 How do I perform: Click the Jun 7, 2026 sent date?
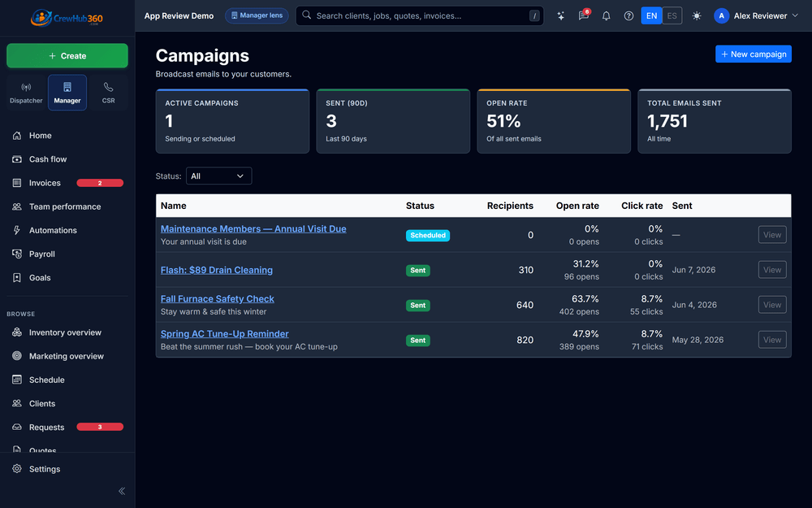pyautogui.click(x=694, y=270)
